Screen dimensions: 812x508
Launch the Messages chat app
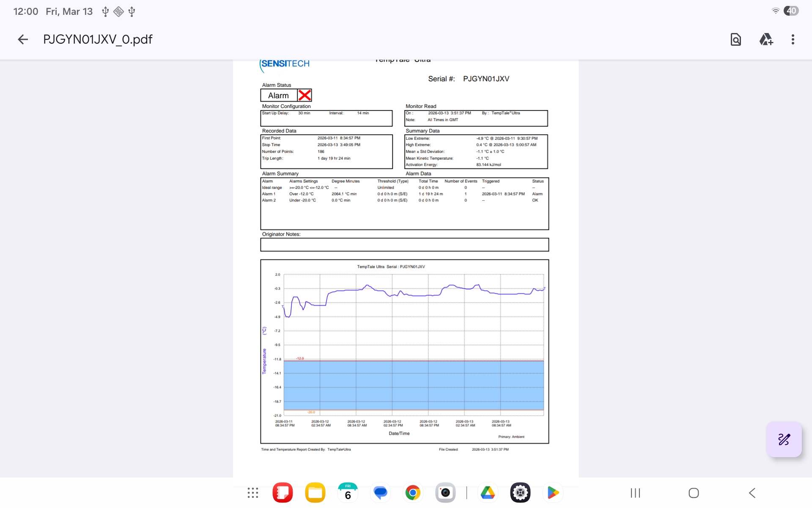pyautogui.click(x=380, y=493)
